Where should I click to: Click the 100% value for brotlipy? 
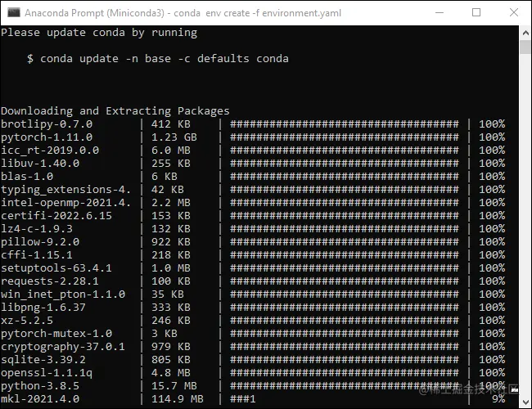pos(492,124)
